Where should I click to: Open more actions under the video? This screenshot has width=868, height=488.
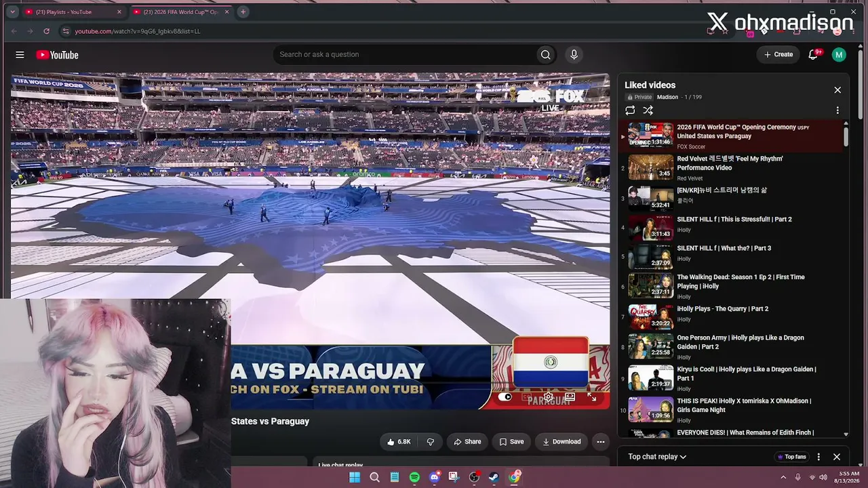pos(600,442)
